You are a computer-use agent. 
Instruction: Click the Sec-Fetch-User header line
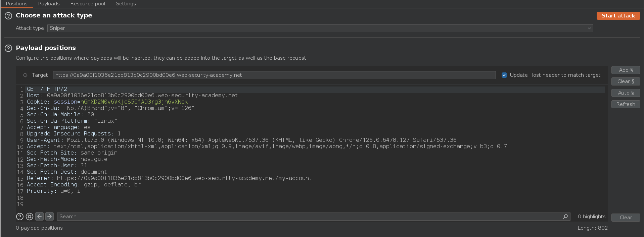tap(57, 166)
